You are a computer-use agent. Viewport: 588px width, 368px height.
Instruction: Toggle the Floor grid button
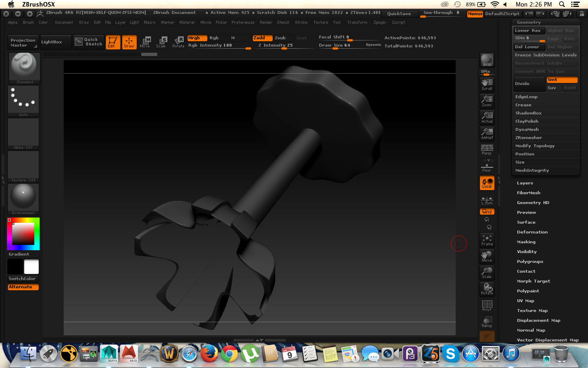[487, 166]
